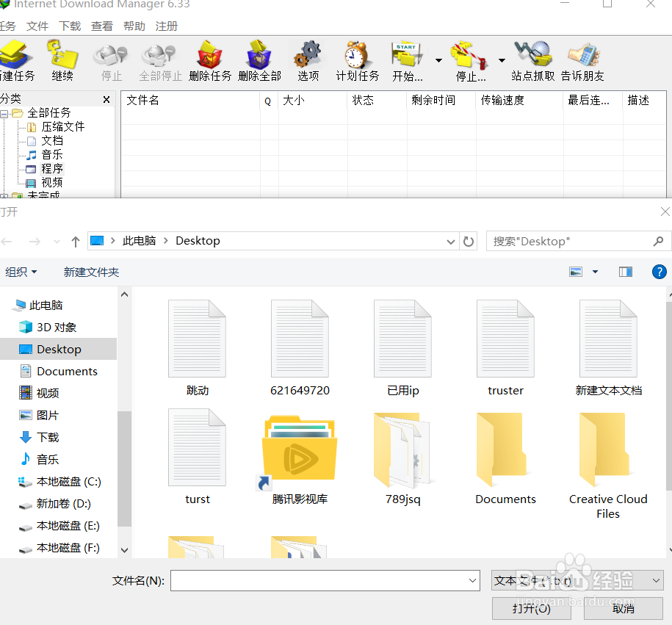Click the 新建文件夹 button
This screenshot has width=672, height=625.
(x=91, y=272)
